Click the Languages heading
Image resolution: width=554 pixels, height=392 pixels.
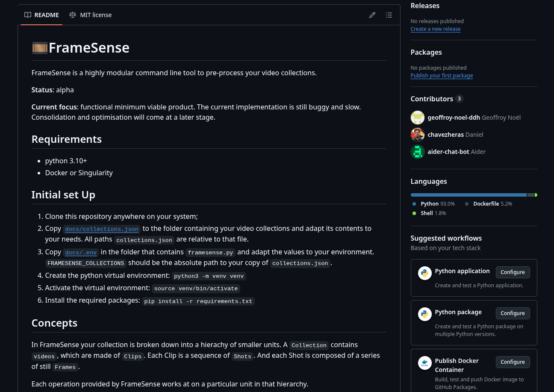[x=429, y=181]
